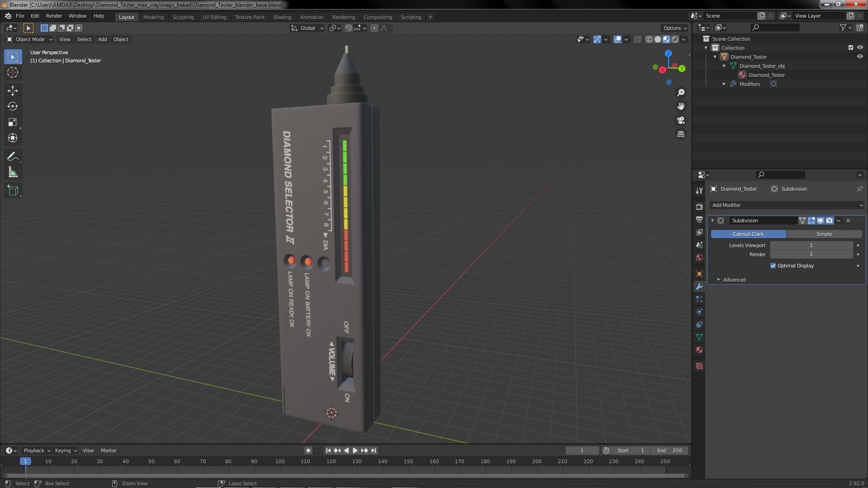Toggle Collection exclude-from-view-layer checkbox

[851, 47]
